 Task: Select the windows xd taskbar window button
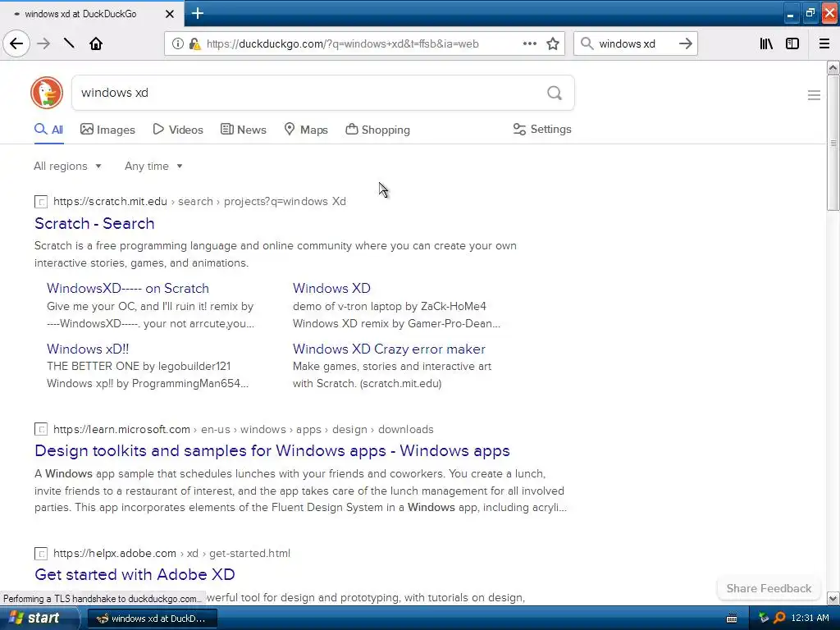(152, 619)
